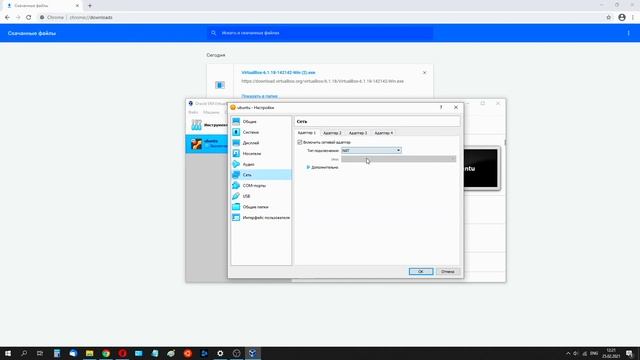Bookmark this page with star icon

click(609, 18)
